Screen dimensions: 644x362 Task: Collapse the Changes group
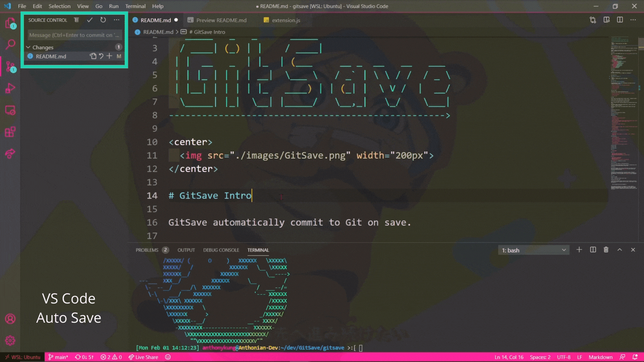[x=28, y=47]
